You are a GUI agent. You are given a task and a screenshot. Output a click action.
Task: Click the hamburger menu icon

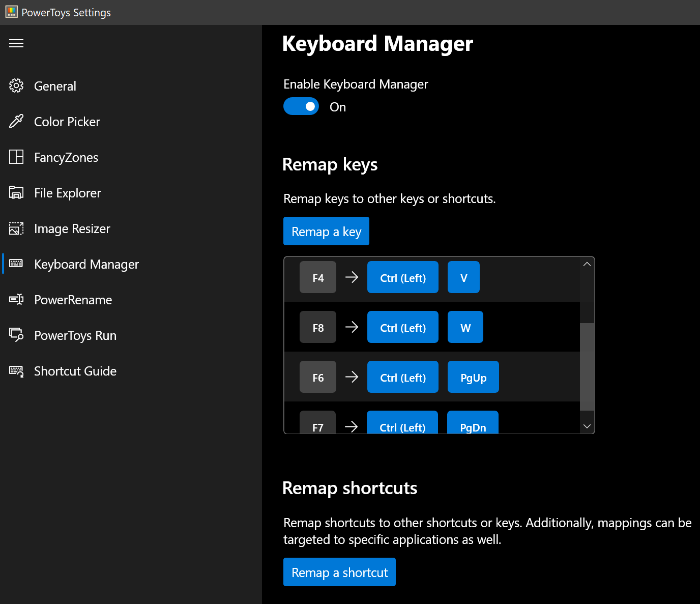tap(16, 43)
